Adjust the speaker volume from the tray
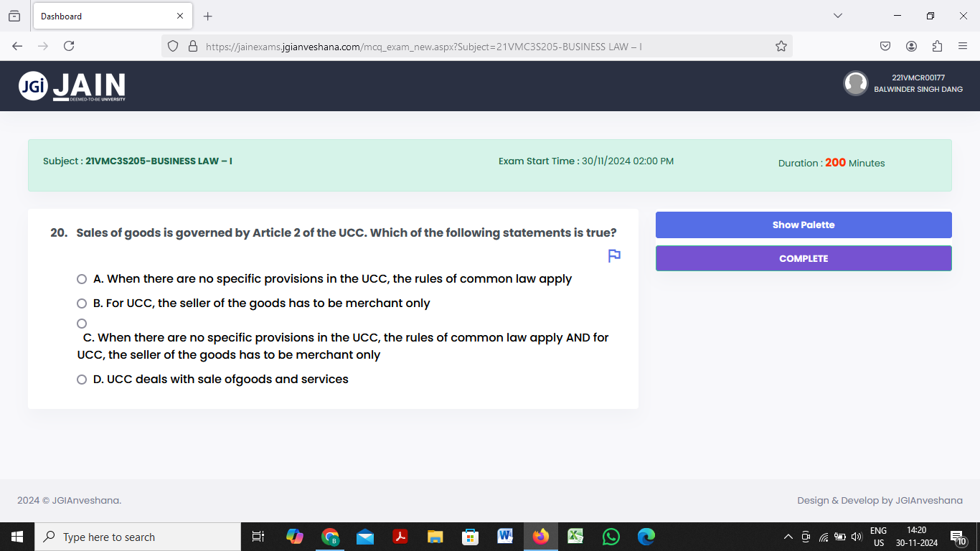The image size is (980, 551). pyautogui.click(x=857, y=536)
